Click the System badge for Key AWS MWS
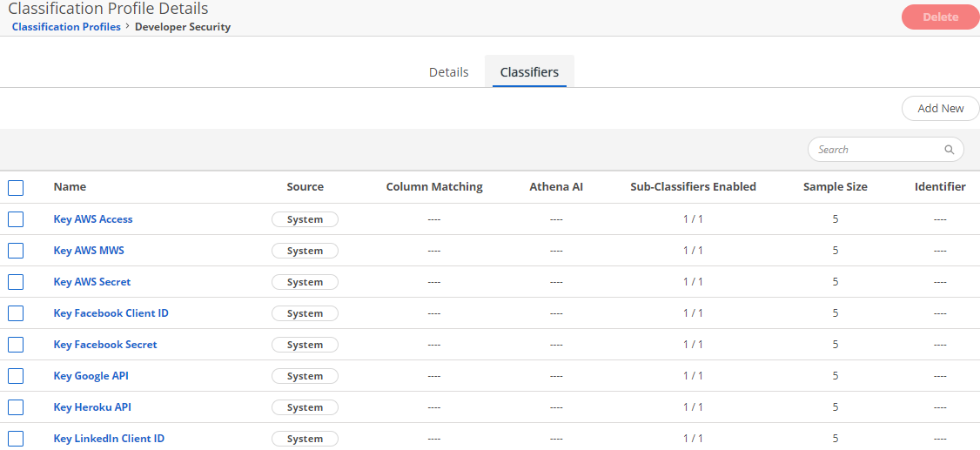The height and width of the screenshot is (450, 980). 305,251
